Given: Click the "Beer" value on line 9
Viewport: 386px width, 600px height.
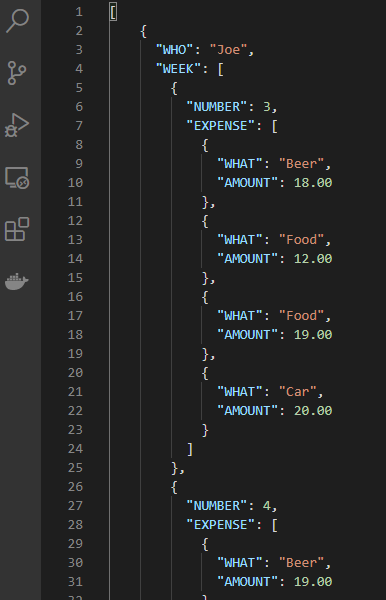Looking at the screenshot, I should click(x=301, y=164).
